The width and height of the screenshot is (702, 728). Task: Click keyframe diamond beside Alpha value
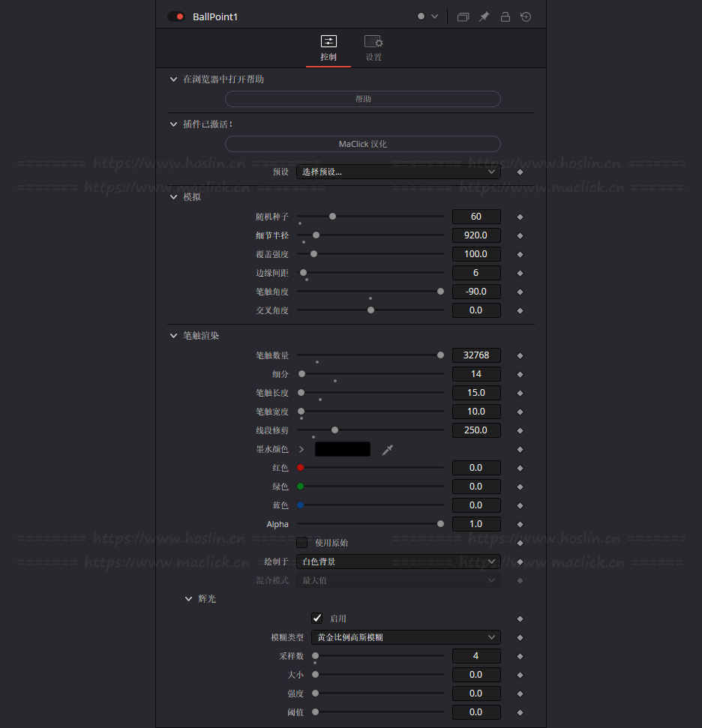[x=520, y=525]
